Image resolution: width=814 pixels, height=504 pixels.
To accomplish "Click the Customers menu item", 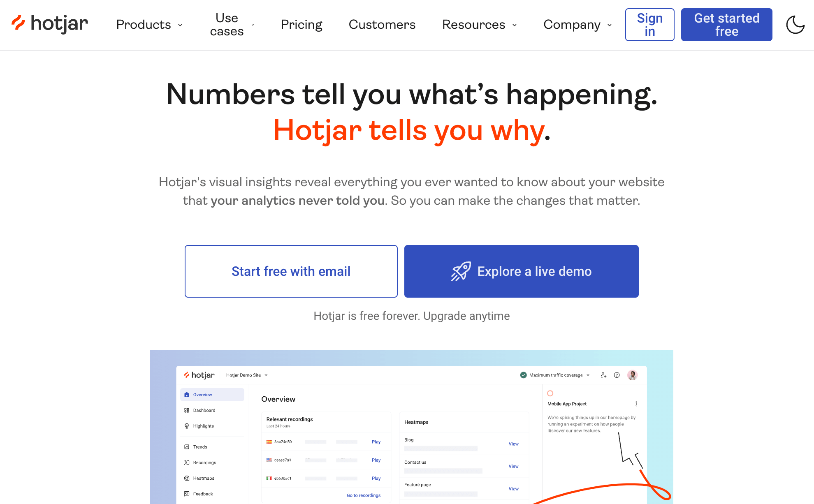I will click(382, 24).
